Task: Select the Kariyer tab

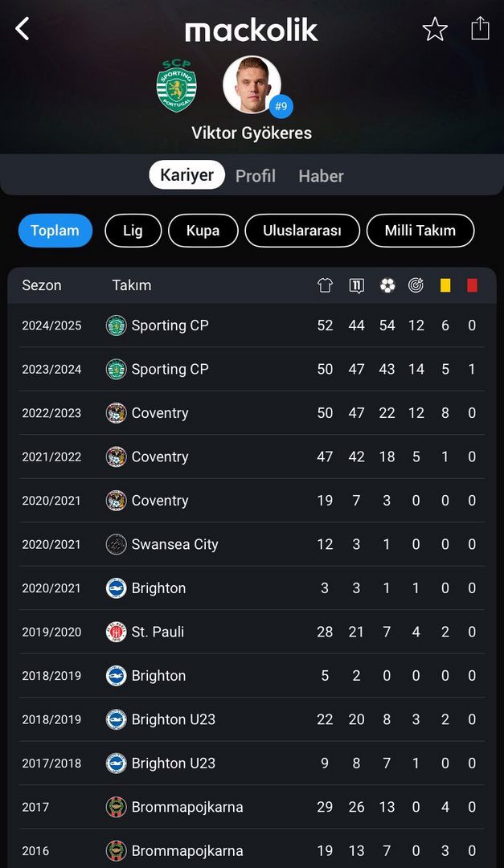Action: pyautogui.click(x=186, y=175)
